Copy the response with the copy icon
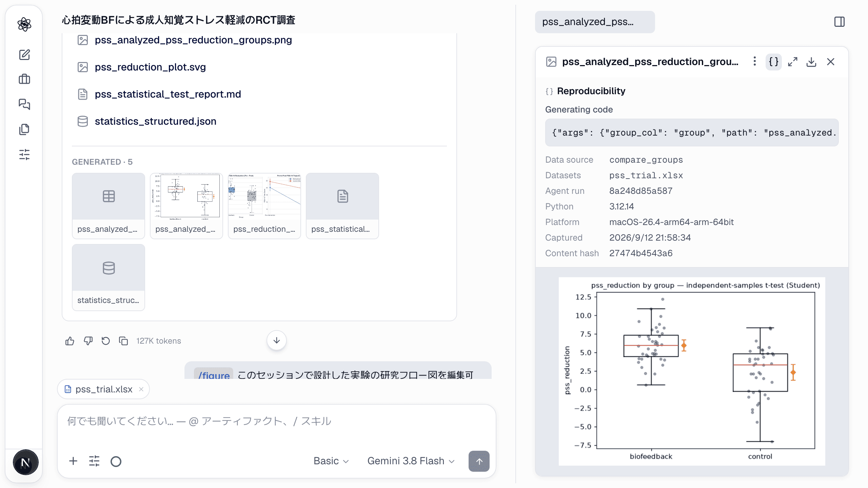 [x=123, y=341]
